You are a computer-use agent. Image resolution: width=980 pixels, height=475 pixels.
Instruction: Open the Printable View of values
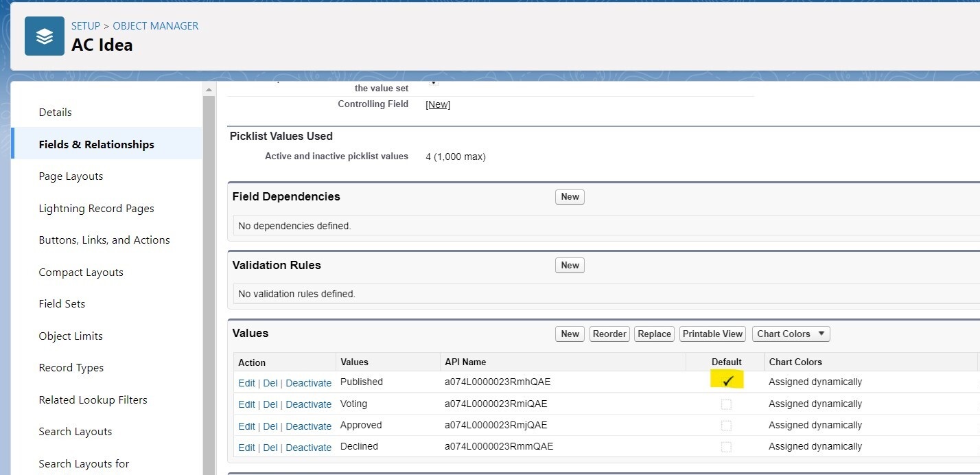[x=712, y=334]
